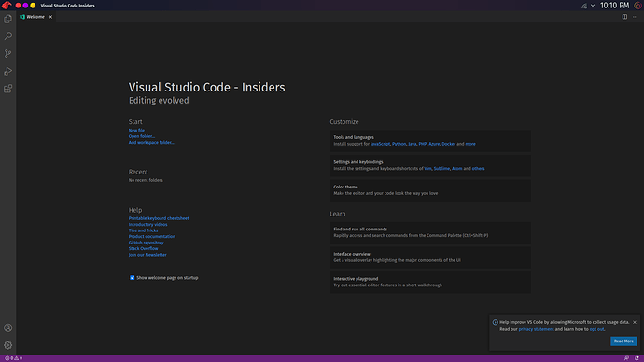Open Find and run all commands card
644x362 pixels.
pos(430,232)
